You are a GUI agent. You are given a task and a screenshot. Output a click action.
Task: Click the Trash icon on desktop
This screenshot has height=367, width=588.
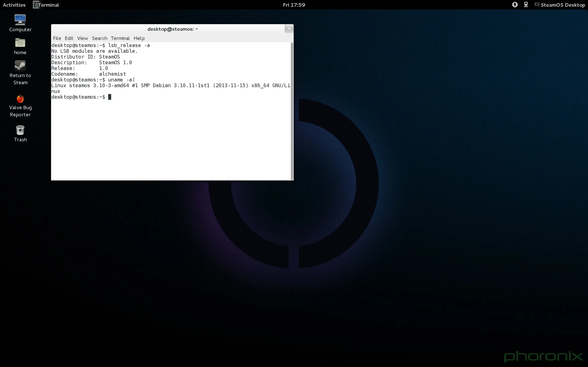(20, 130)
